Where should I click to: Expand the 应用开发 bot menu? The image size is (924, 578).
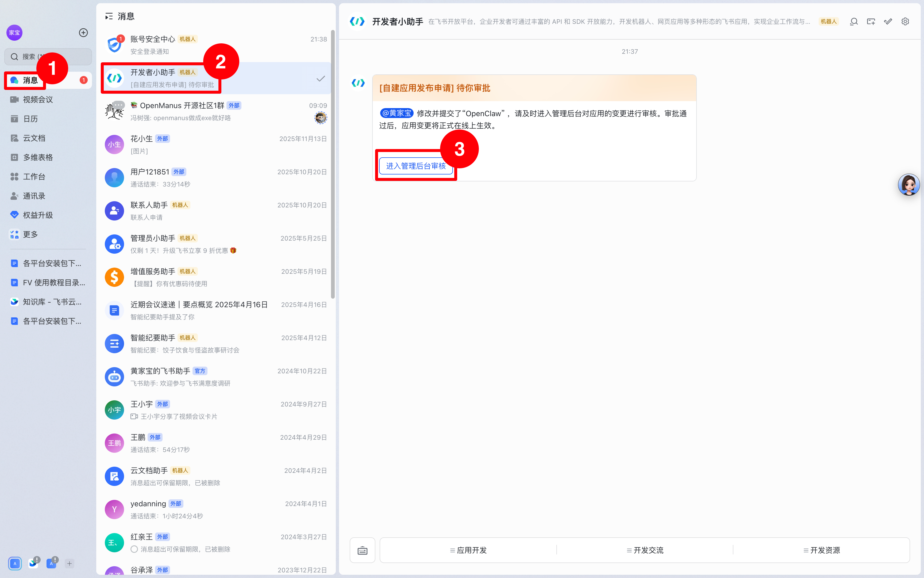(468, 550)
